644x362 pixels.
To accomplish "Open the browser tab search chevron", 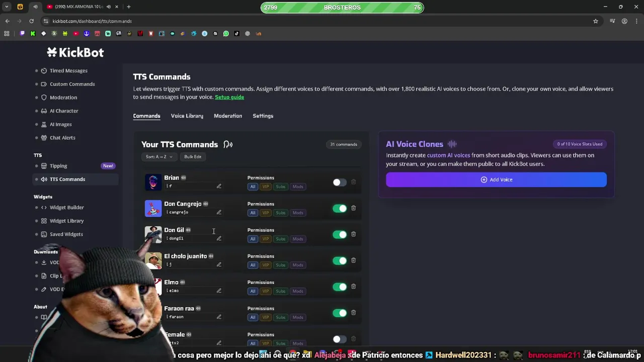I will coord(7,7).
